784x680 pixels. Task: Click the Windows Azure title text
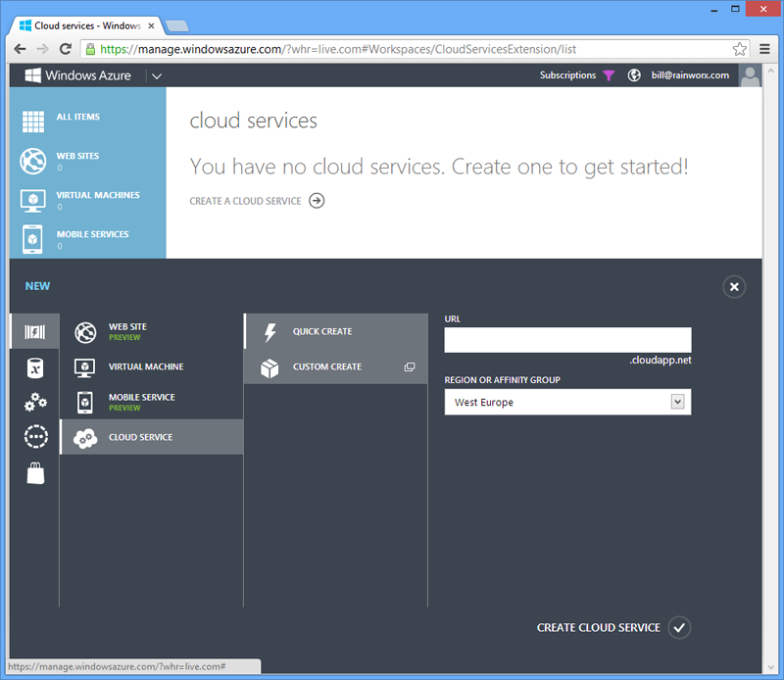[x=88, y=75]
